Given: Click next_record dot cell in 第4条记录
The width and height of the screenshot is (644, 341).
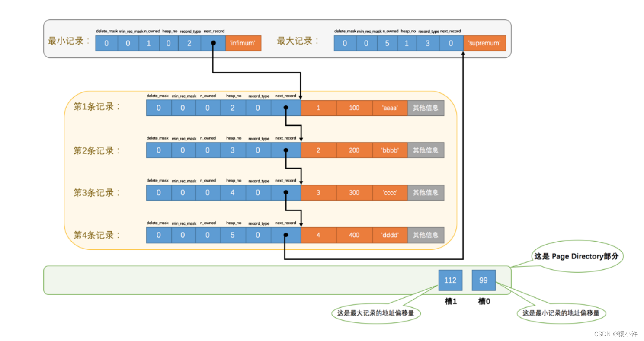Looking at the screenshot, I should [x=285, y=235].
